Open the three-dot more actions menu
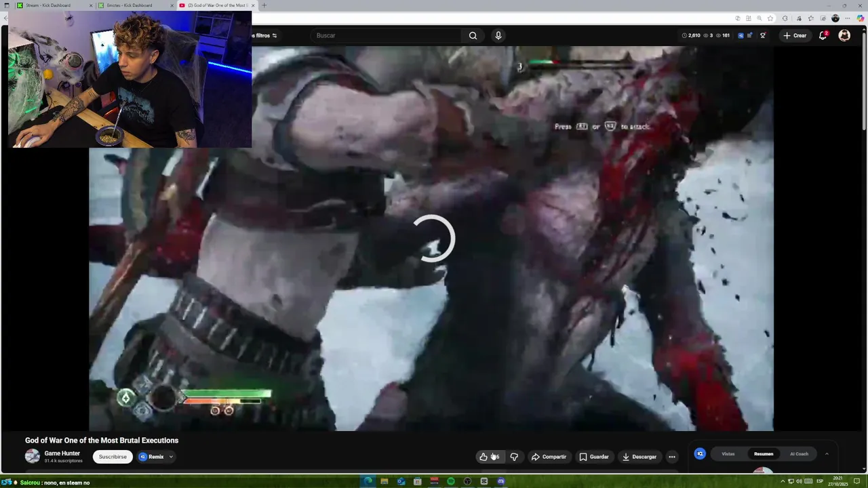Image resolution: width=868 pixels, height=488 pixels. point(672,457)
